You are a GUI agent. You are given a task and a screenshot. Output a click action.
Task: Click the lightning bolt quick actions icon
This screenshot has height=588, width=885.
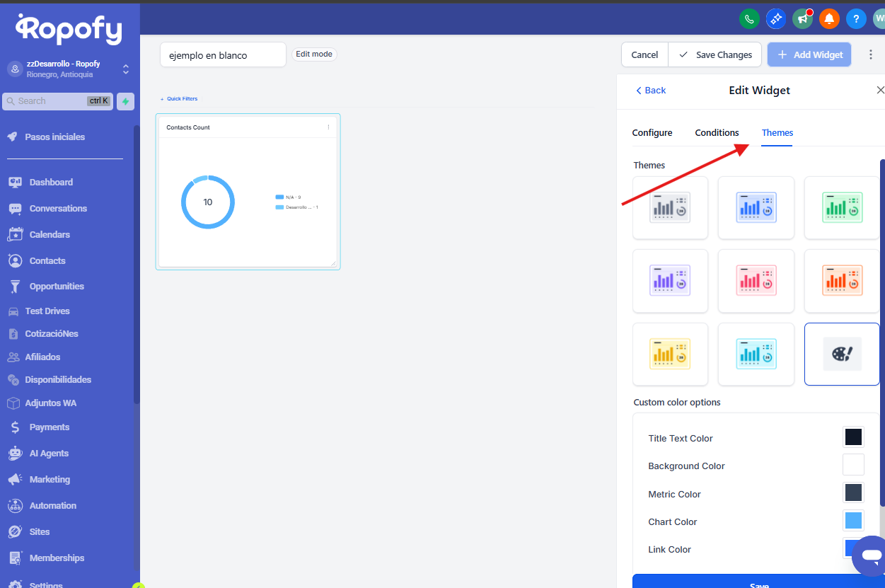(x=125, y=101)
